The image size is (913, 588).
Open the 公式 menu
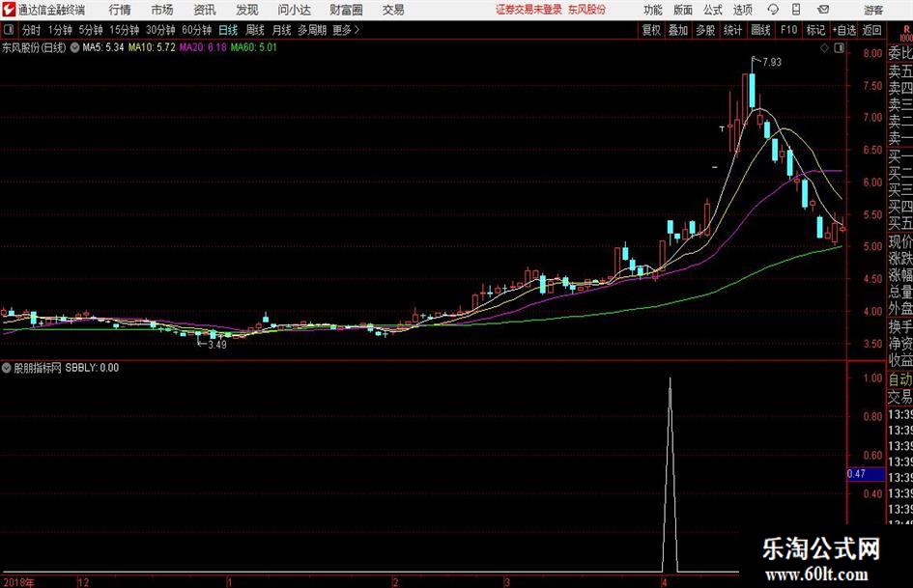(x=713, y=10)
